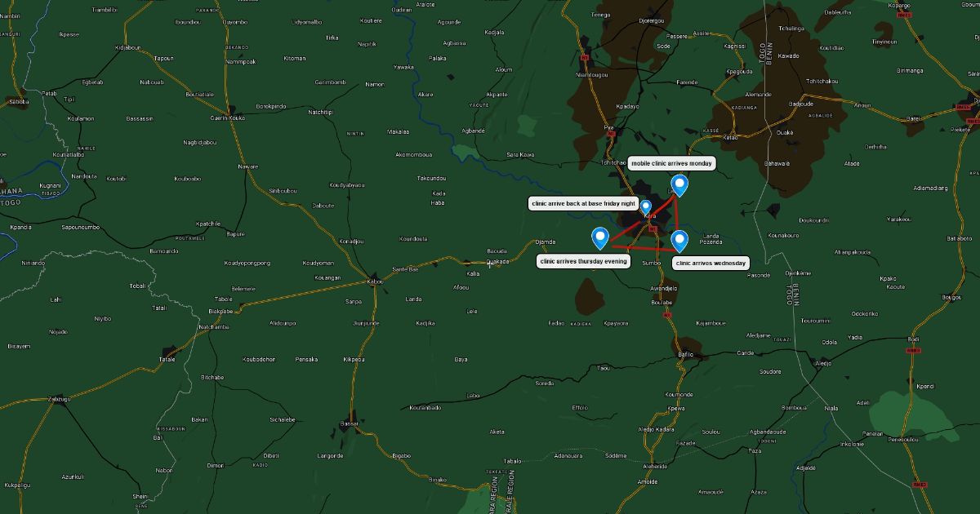Image resolution: width=980 pixels, height=514 pixels.
Task: Open the 'clinic arrives wednesday' label
Action: (x=710, y=264)
